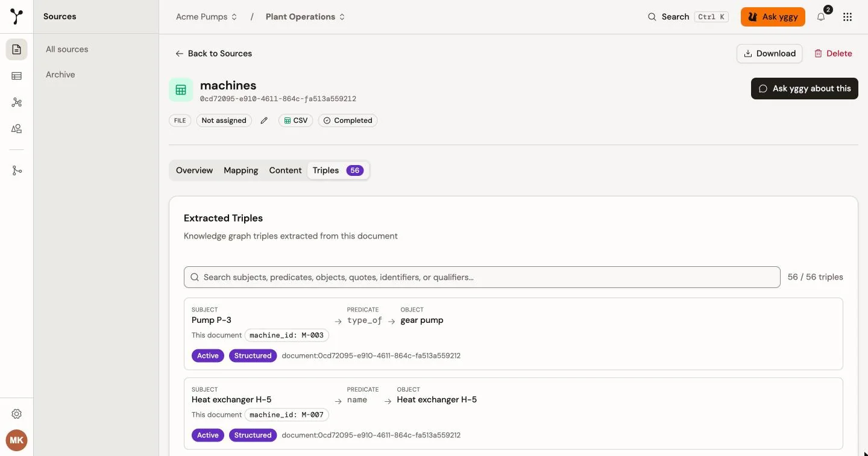Switch to the Mapping tab
Screen dimensions: 868x456
[x=241, y=170]
